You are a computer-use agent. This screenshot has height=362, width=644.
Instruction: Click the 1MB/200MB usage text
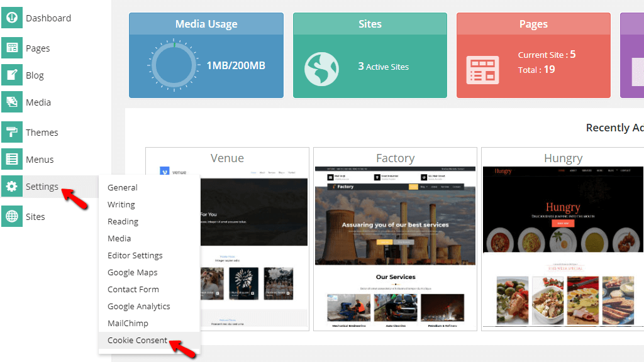[236, 65]
